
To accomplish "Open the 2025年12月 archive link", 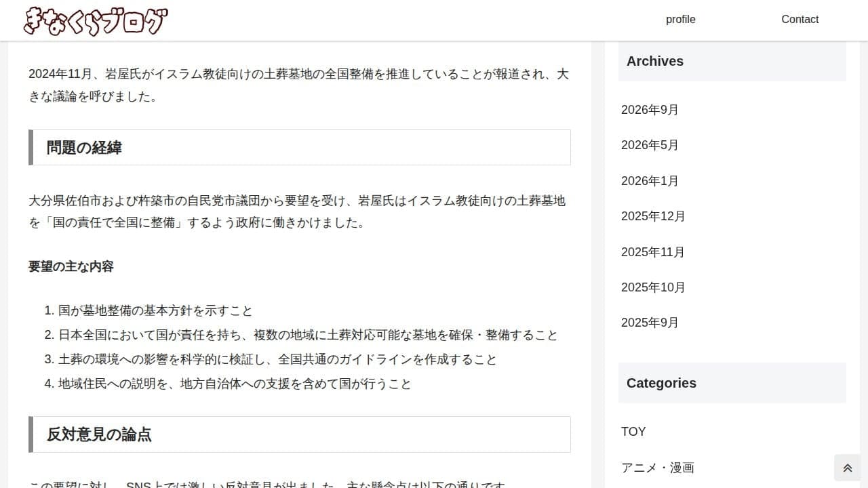I will coord(653,216).
